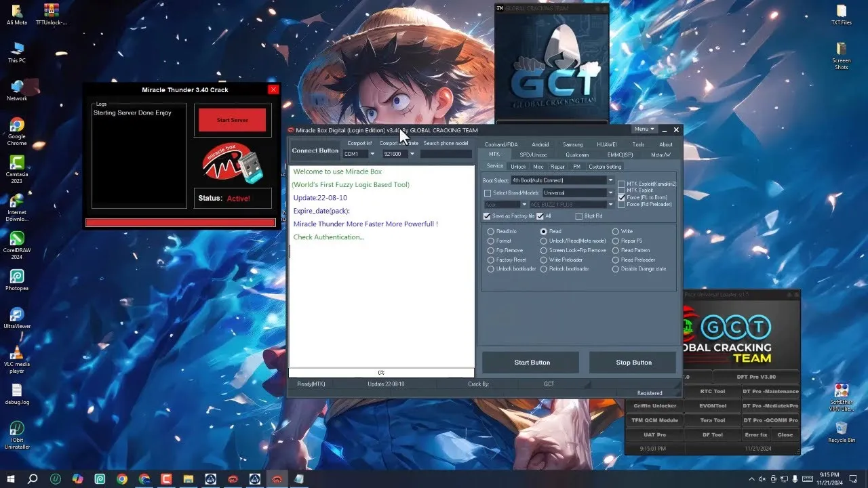This screenshot has width=868, height=488.
Task: Expand the Boot Select dropdown
Action: 610,181
